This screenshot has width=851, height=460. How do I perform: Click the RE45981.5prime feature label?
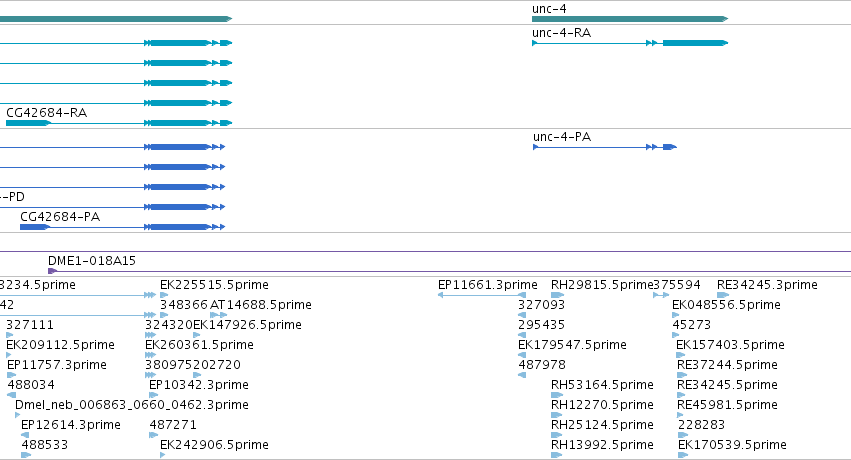[x=727, y=405]
